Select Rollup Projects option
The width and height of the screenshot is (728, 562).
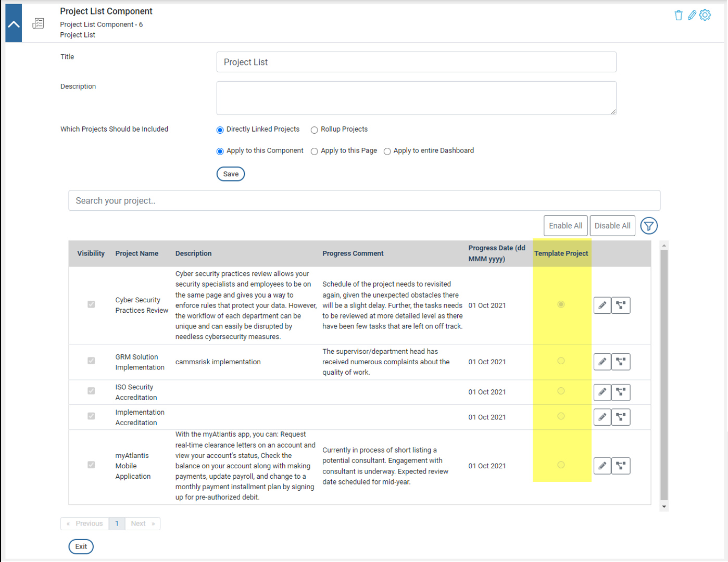point(314,130)
